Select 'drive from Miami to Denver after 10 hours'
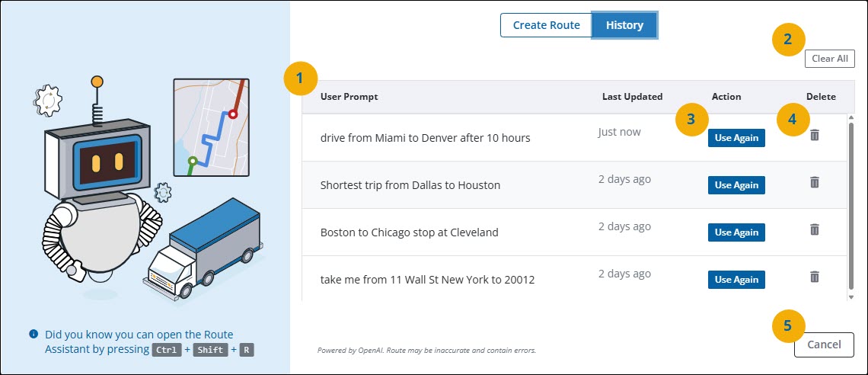The width and height of the screenshot is (868, 375). click(x=425, y=138)
